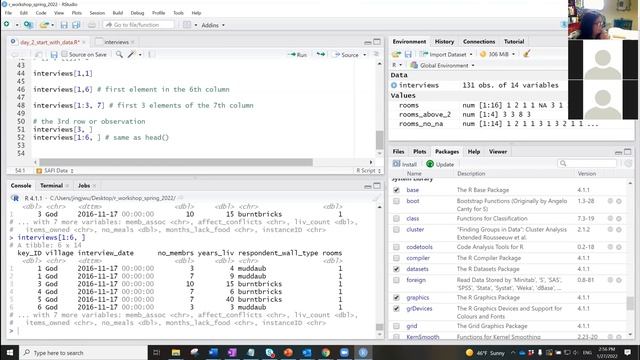Viewport: 640px width, 360px height.
Task: Click the Save all documents icon
Action: point(76,25)
